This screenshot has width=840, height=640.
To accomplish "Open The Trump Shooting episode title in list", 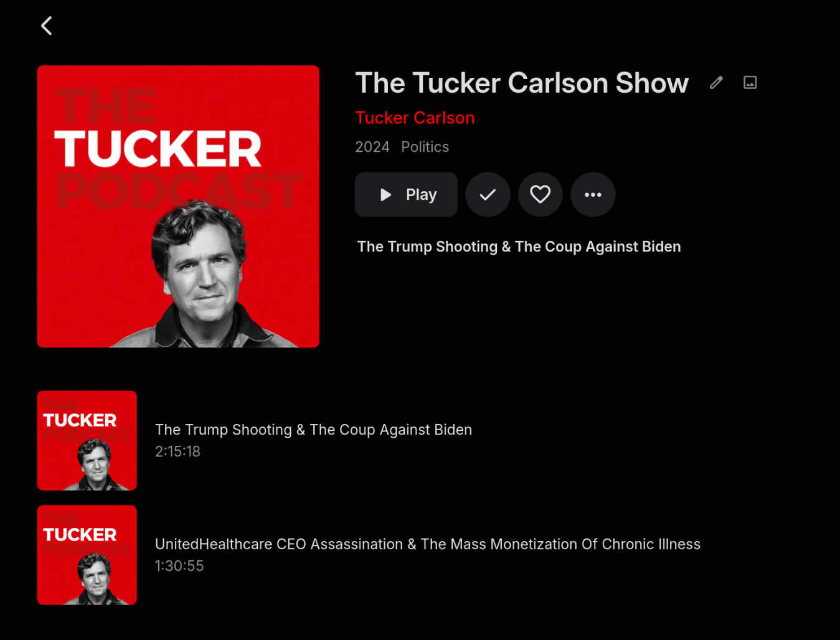I will [313, 430].
